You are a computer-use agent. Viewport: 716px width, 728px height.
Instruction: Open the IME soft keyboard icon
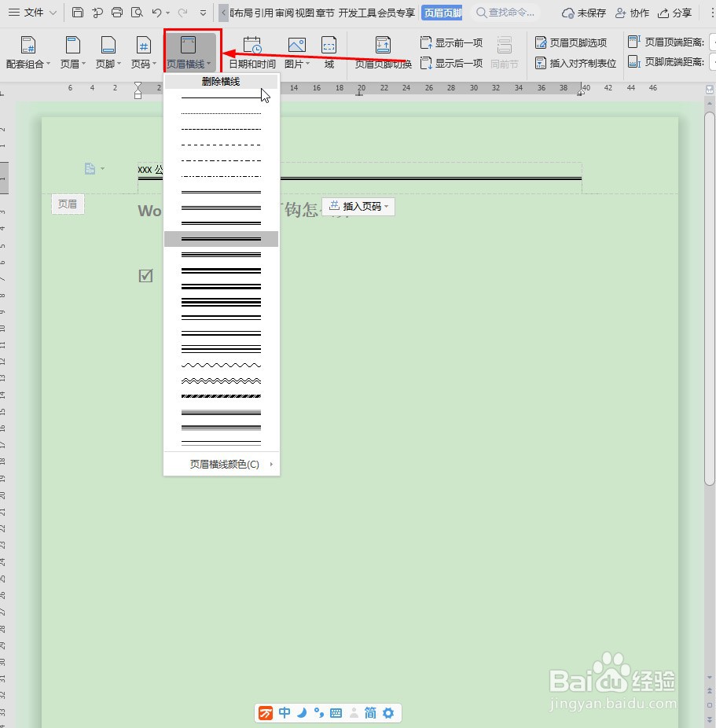click(x=336, y=713)
